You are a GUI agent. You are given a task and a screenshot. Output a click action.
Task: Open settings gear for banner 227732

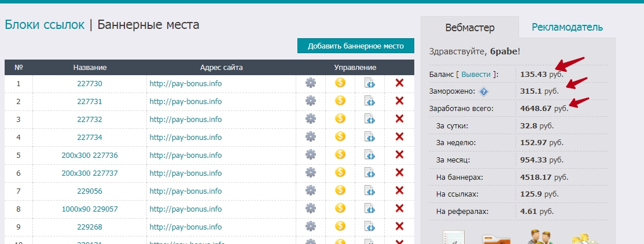coord(311,119)
